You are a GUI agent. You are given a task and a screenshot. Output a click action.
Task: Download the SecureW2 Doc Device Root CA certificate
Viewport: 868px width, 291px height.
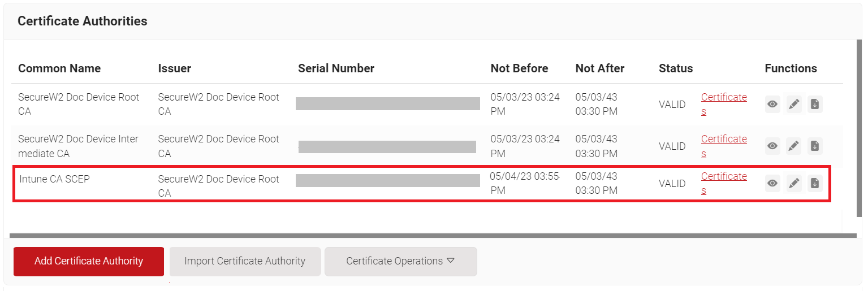point(815,105)
